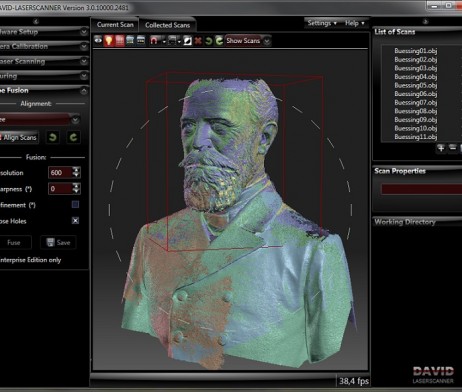462x392 pixels.
Task: Click the plus icon under List of Scans
Action: 441,148
